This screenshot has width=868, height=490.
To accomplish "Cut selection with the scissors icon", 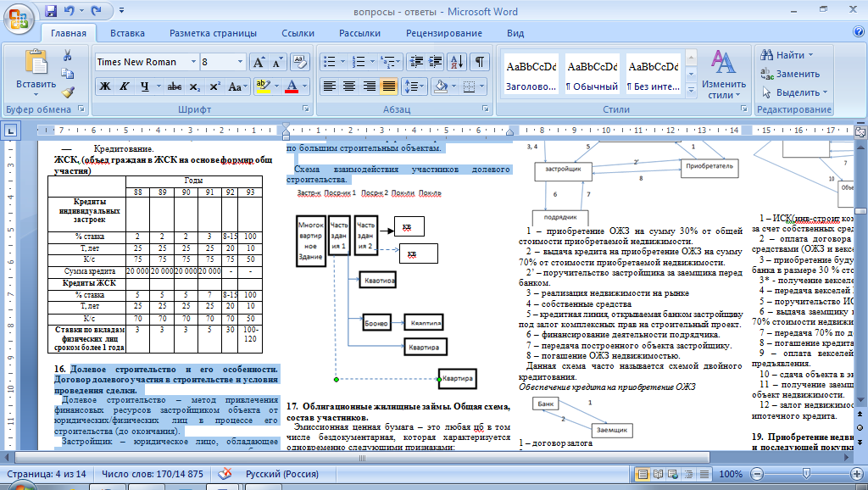I will click(x=68, y=55).
